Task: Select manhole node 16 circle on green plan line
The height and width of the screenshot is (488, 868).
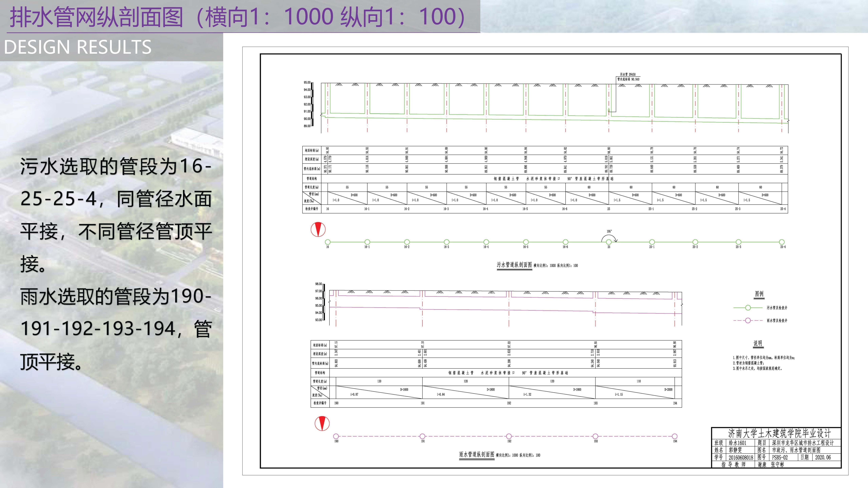Action: (328, 242)
